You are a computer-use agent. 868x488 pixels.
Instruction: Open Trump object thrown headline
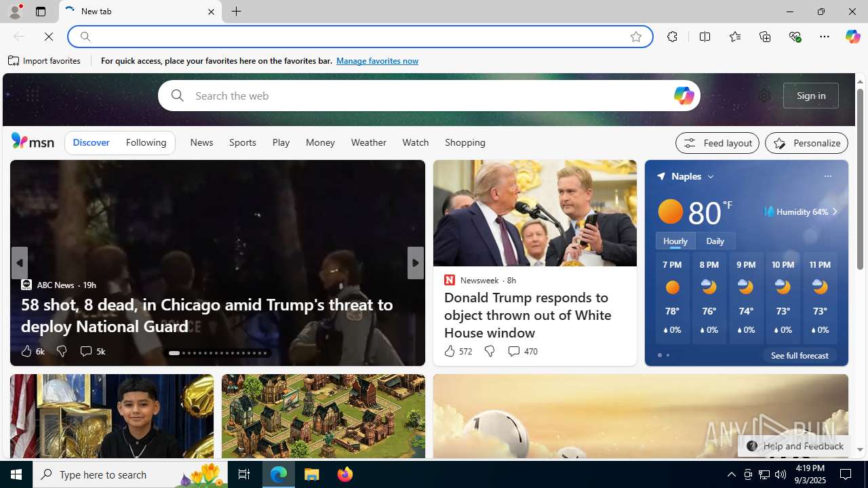(x=528, y=315)
